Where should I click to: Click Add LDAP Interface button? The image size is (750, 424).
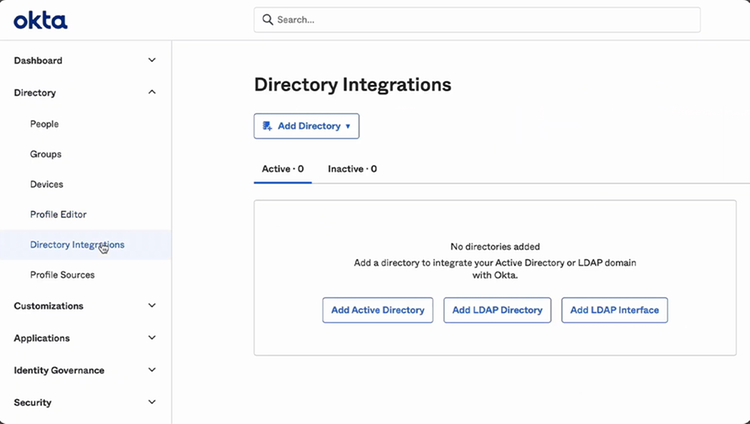(615, 310)
